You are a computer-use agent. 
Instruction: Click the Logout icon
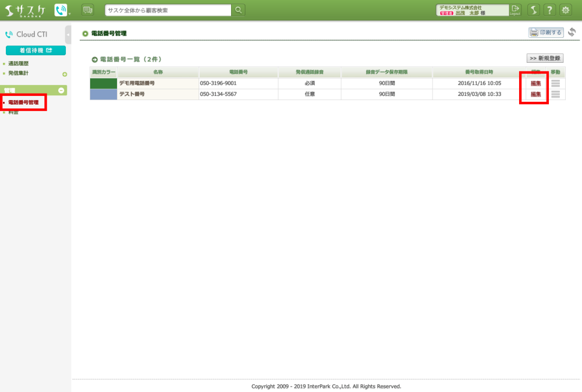515,10
